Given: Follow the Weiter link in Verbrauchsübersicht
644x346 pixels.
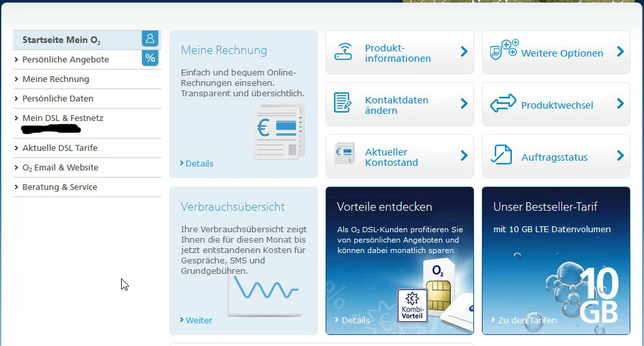Looking at the screenshot, I should 196,320.
